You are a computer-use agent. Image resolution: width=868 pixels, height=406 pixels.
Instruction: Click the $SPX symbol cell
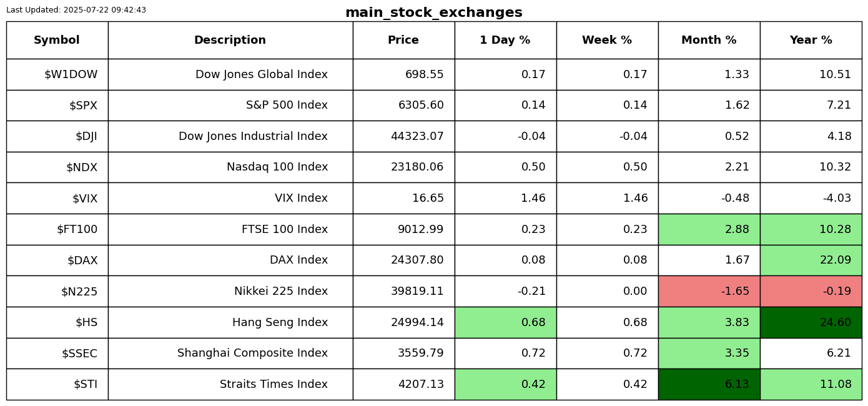point(83,106)
